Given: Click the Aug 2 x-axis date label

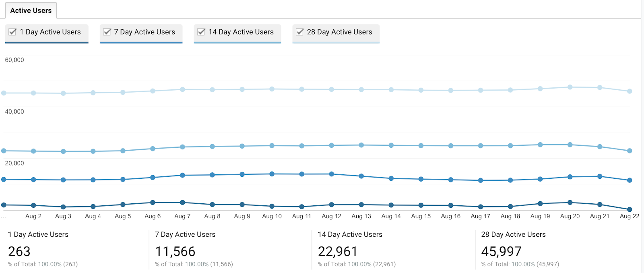Looking at the screenshot, I should (x=33, y=216).
